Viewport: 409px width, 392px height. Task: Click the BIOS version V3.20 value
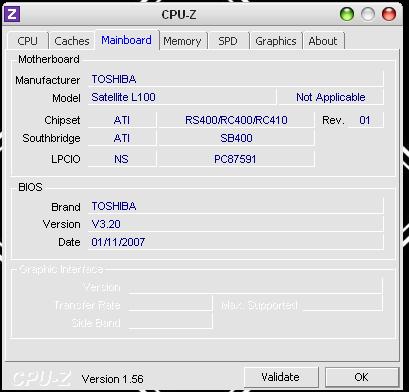(x=236, y=224)
